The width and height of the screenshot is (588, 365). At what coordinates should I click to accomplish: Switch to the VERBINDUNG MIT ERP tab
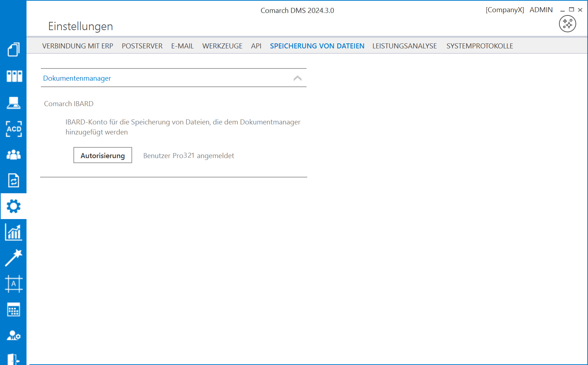click(78, 46)
